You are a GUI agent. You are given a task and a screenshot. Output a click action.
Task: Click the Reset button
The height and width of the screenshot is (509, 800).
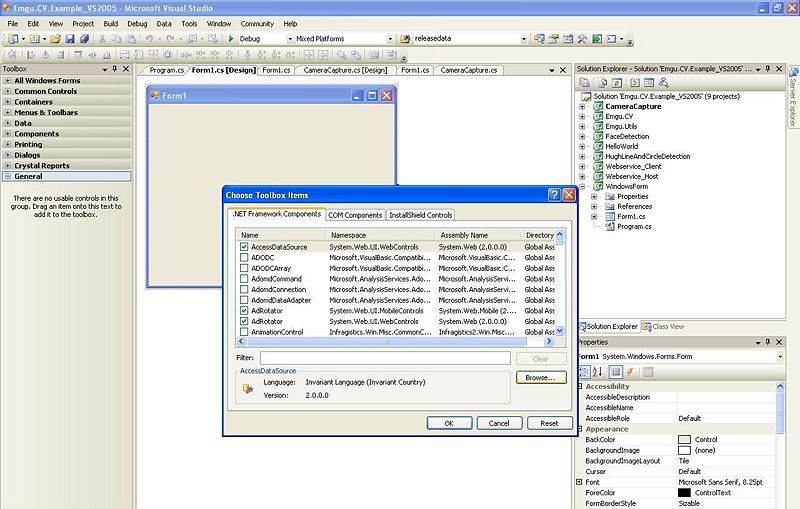click(x=549, y=423)
